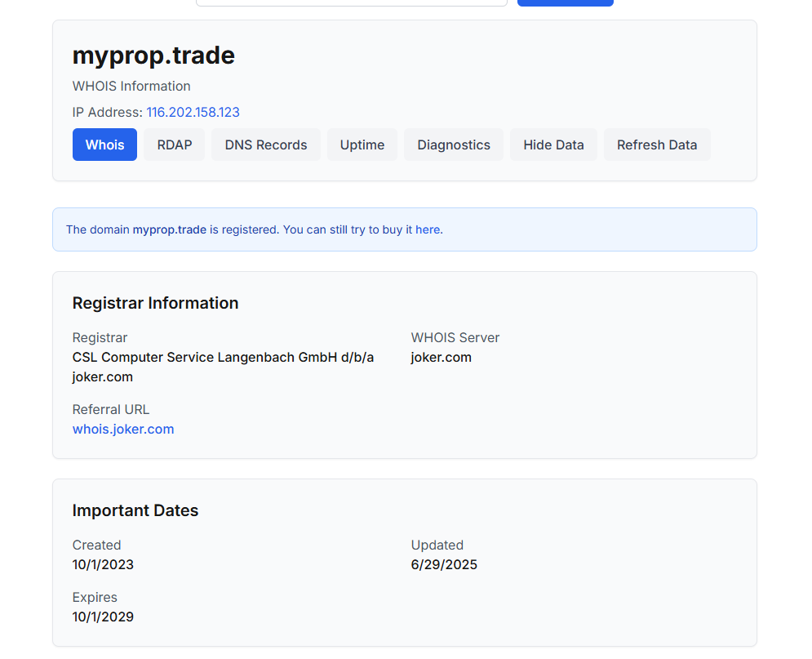Image resolution: width=812 pixels, height=659 pixels.
Task: Click the "Updated" field label
Action: pyautogui.click(x=437, y=545)
